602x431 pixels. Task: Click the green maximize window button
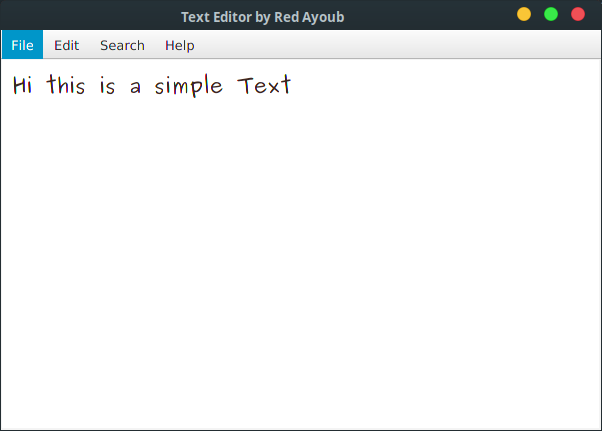tap(551, 14)
